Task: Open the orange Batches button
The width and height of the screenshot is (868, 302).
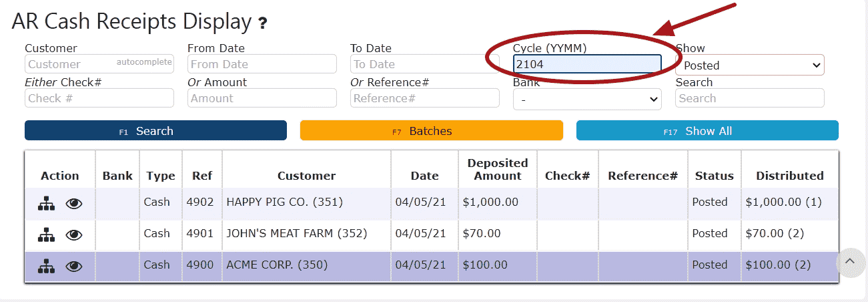Action: point(432,131)
